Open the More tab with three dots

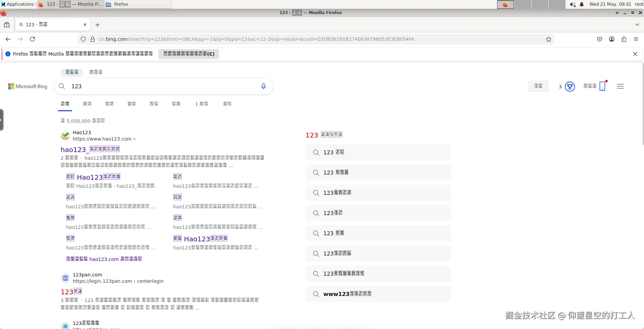[x=202, y=104]
